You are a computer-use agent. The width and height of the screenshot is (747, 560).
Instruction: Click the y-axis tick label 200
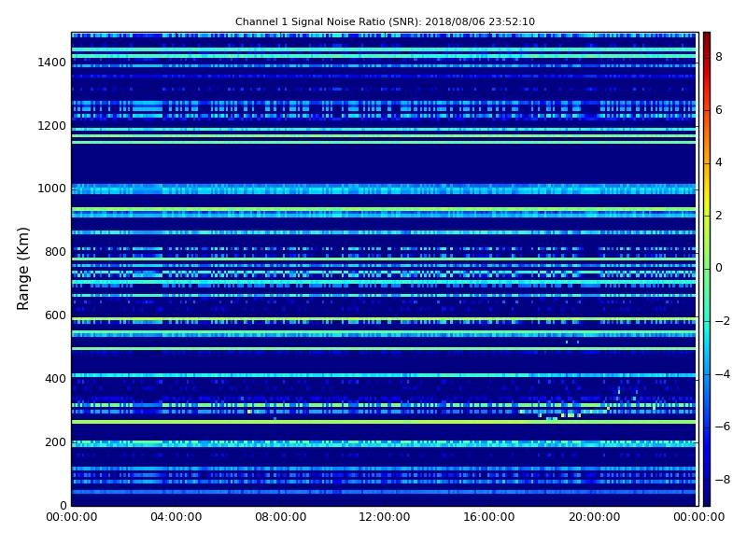coord(55,441)
